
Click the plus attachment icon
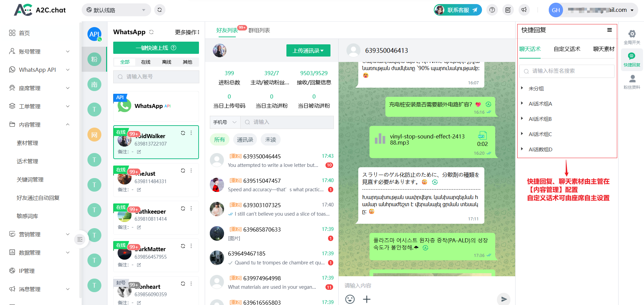click(x=367, y=299)
